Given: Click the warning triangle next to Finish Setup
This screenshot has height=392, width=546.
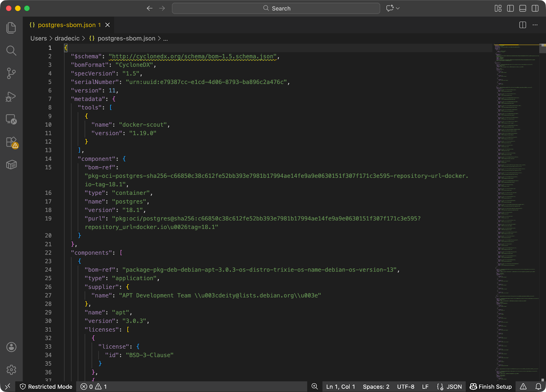Looking at the screenshot, I should pos(523,387).
